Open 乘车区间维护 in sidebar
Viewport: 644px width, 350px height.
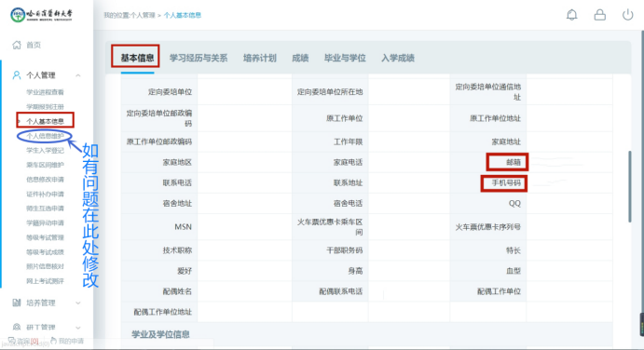tap(45, 165)
